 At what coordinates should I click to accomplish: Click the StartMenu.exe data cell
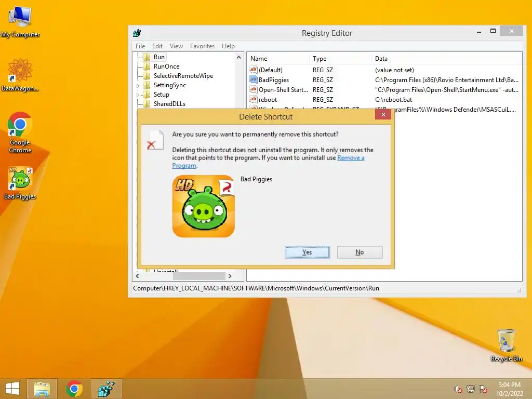(446, 89)
